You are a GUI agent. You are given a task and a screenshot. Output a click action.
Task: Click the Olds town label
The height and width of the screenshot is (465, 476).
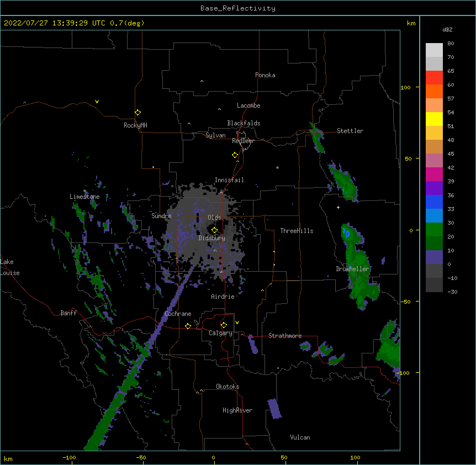(x=214, y=218)
